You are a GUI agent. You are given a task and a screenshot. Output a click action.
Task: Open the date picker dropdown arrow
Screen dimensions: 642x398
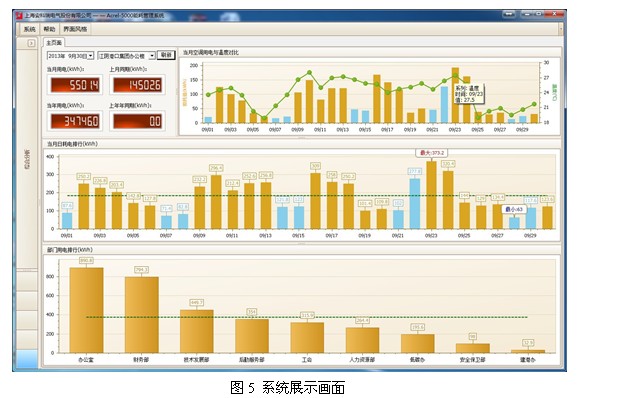pyautogui.click(x=90, y=56)
